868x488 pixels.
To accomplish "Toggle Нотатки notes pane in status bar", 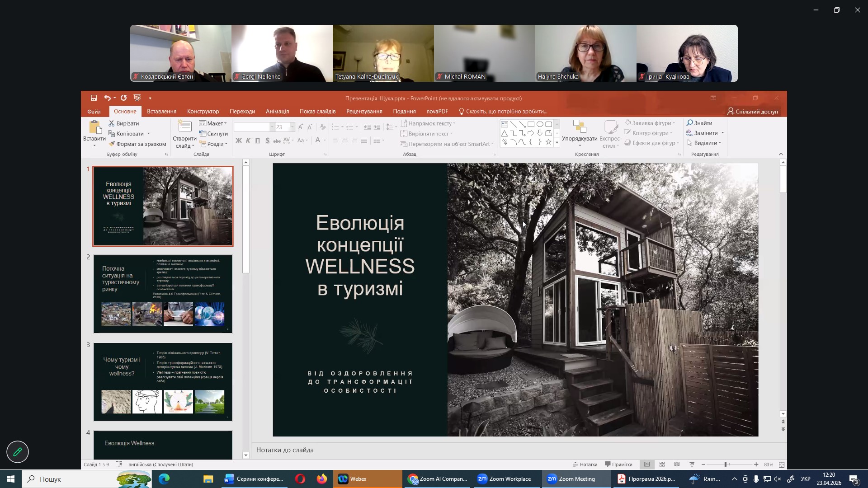I will 585,465.
